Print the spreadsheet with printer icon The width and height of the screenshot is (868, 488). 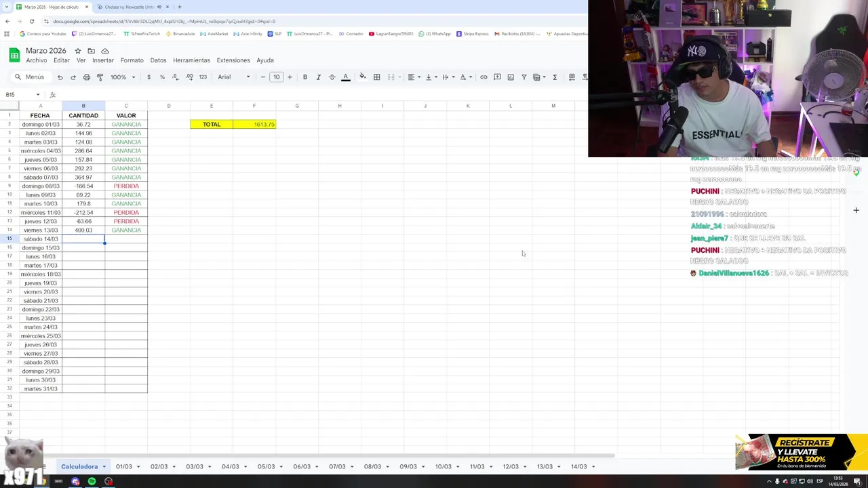(x=87, y=77)
